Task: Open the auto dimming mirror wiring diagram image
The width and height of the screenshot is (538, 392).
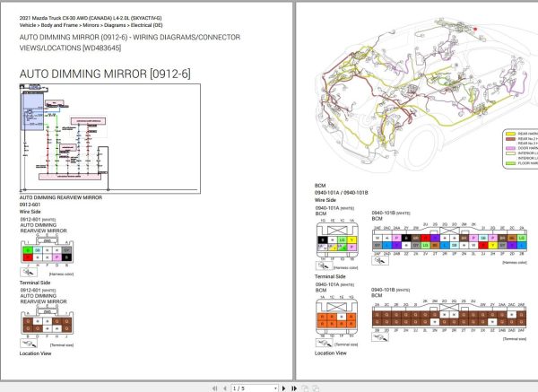Action: point(110,139)
